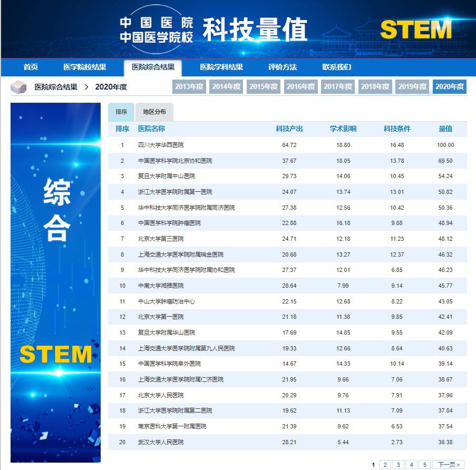Switch to the 2013年度 results
Image resolution: width=476 pixels, height=470 pixels.
pyautogui.click(x=189, y=87)
